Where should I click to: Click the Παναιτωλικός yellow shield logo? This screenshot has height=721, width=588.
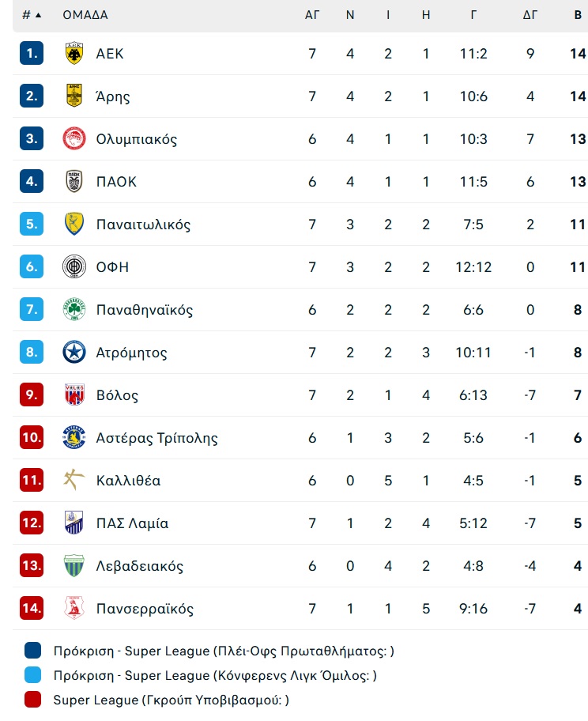pos(74,224)
